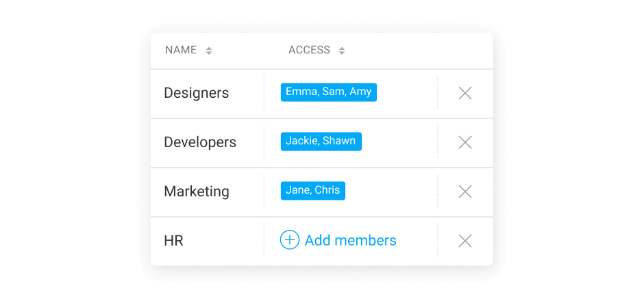The image size is (644, 299).
Task: Remove the Marketing group with X icon
Action: 465,192
